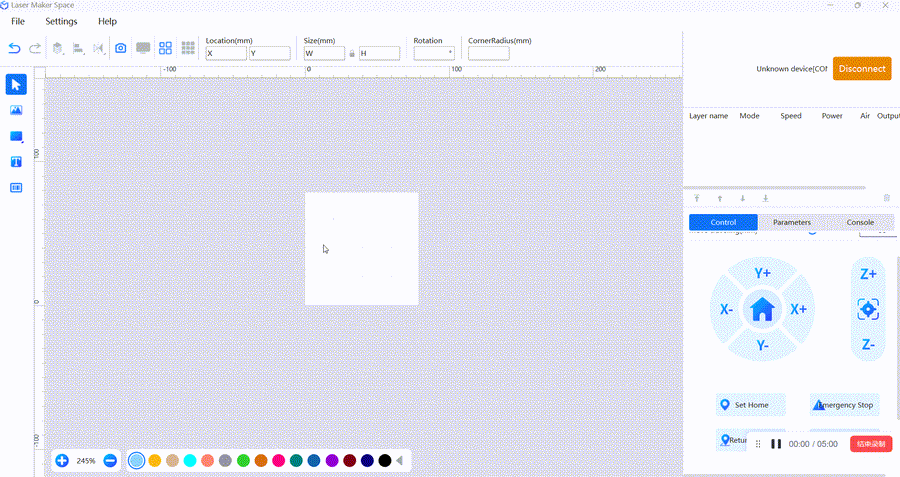900x477 pixels.
Task: Open the camera capture tool
Action: (x=121, y=48)
